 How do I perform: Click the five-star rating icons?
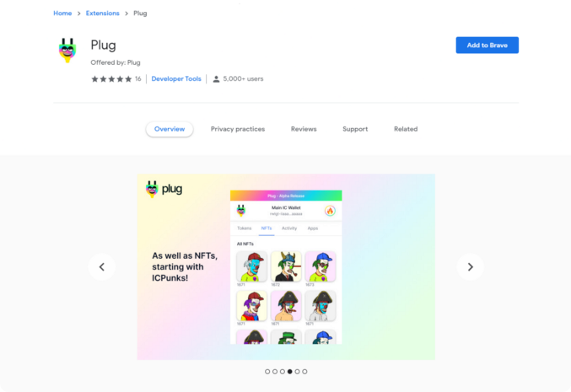point(111,79)
